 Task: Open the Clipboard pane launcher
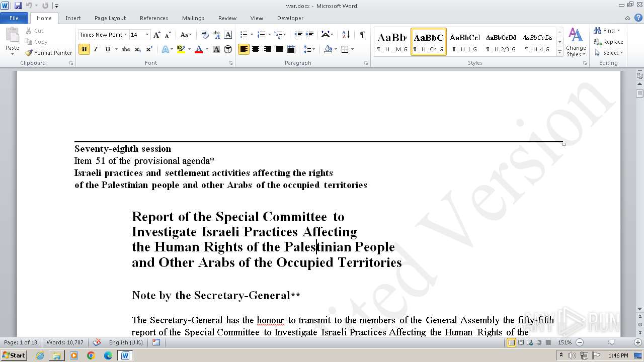(x=71, y=63)
